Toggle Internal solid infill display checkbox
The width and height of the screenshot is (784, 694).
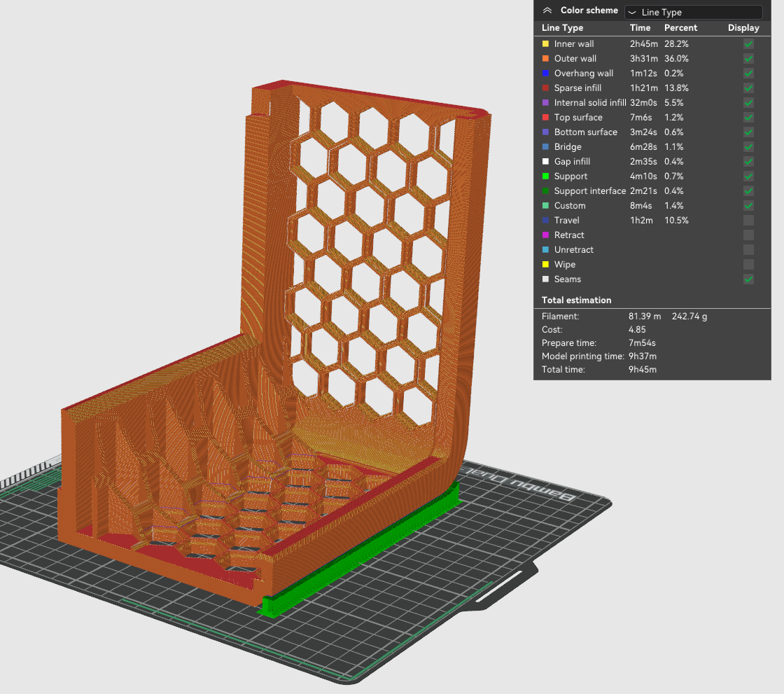(x=748, y=102)
